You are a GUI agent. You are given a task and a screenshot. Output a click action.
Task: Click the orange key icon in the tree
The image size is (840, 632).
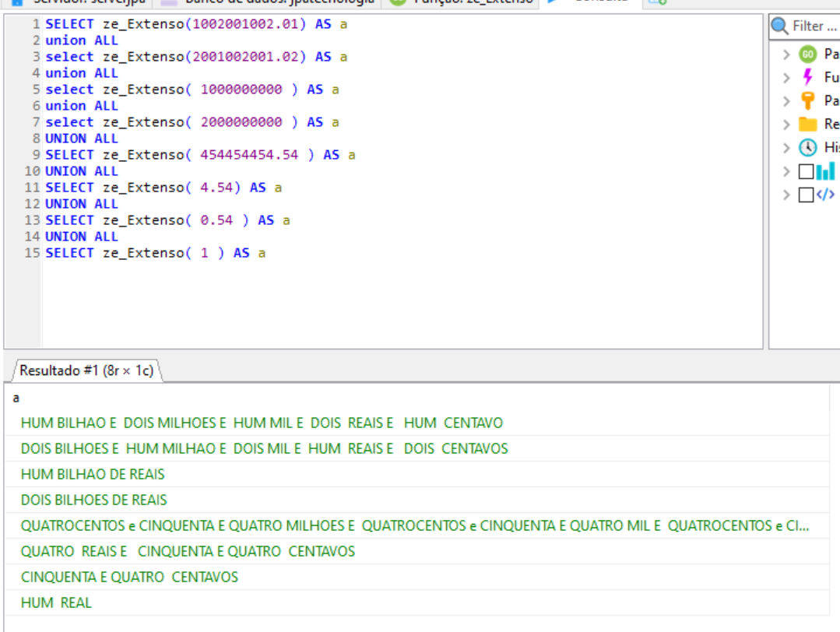(x=808, y=101)
